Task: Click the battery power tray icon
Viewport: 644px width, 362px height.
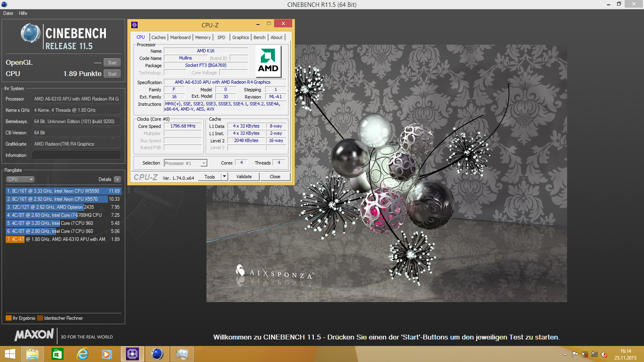Action: pos(585,354)
